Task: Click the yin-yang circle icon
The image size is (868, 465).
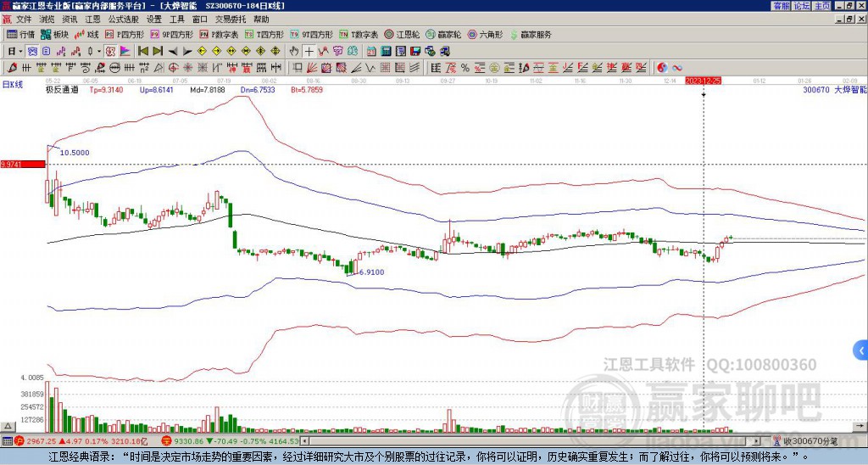Action: (x=662, y=68)
